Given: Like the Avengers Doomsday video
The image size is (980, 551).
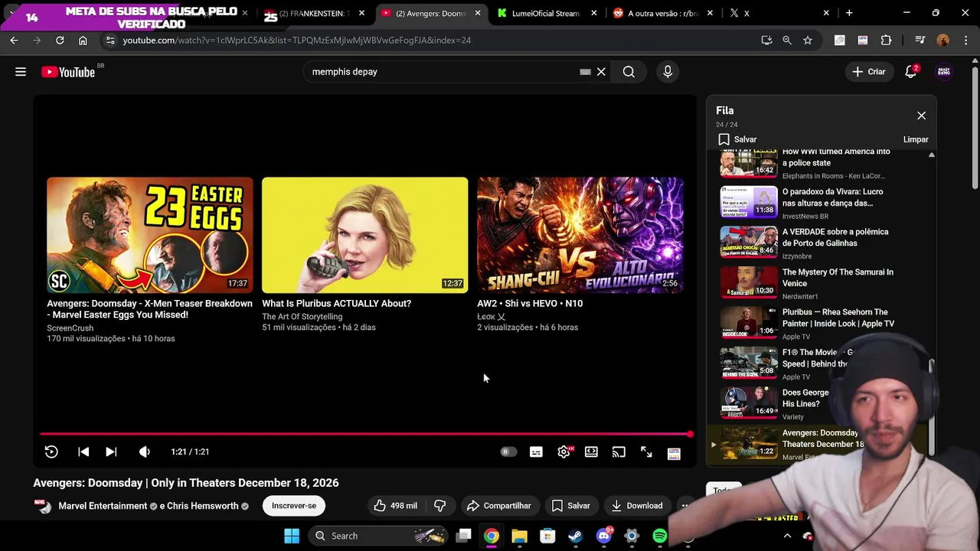Looking at the screenshot, I should 395,506.
